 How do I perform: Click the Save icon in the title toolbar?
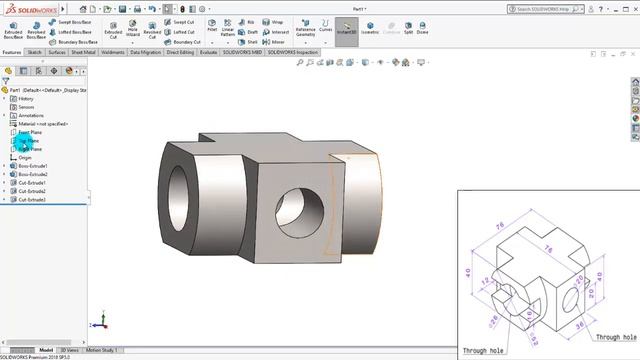pos(122,9)
